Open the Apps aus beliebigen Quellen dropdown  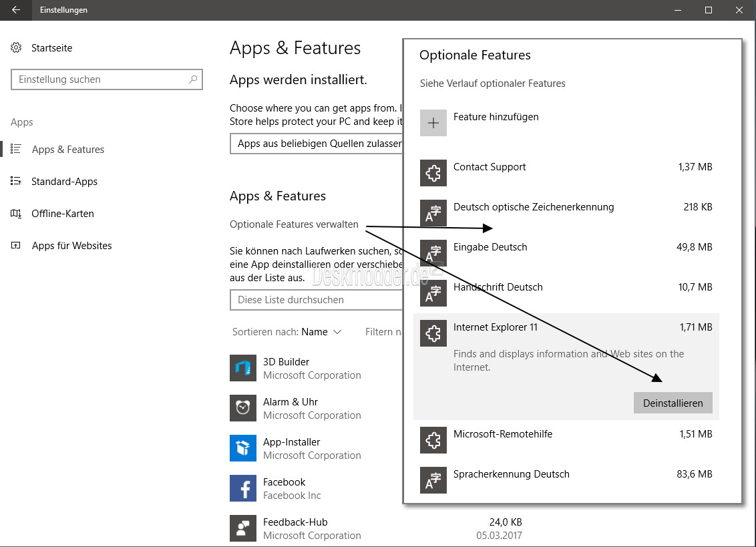317,144
